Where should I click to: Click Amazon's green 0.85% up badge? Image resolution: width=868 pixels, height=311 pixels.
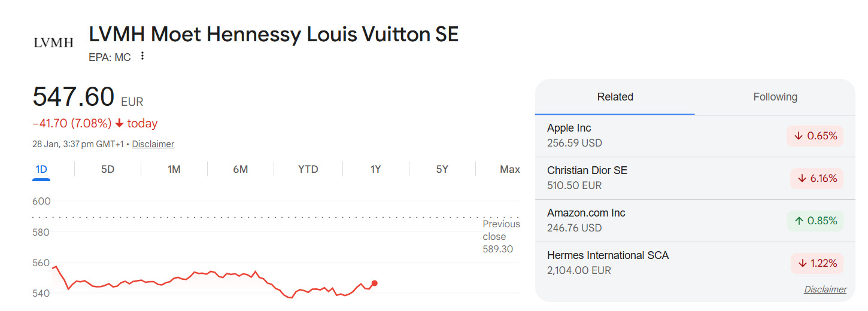coord(815,221)
